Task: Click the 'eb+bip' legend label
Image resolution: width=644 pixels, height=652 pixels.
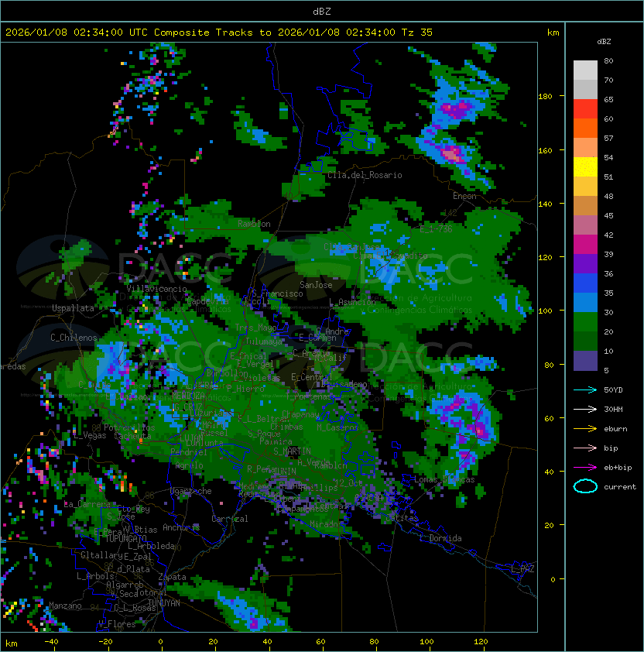Action: pyautogui.click(x=618, y=468)
